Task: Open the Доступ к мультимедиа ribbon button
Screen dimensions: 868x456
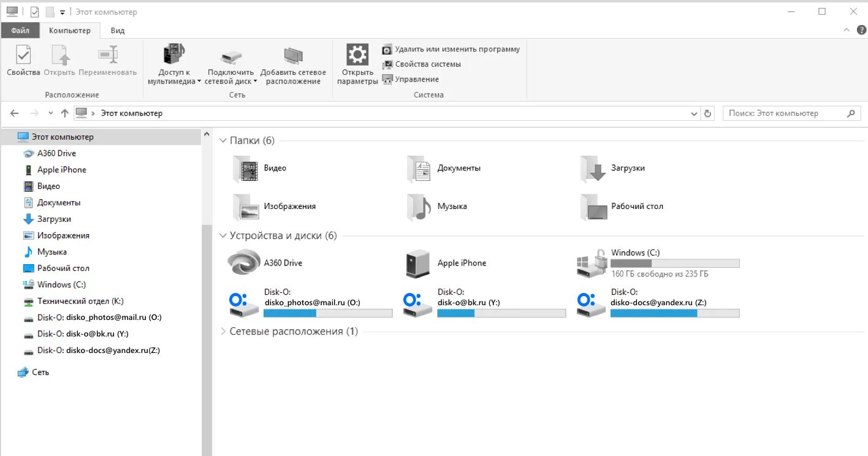Action: 174,64
